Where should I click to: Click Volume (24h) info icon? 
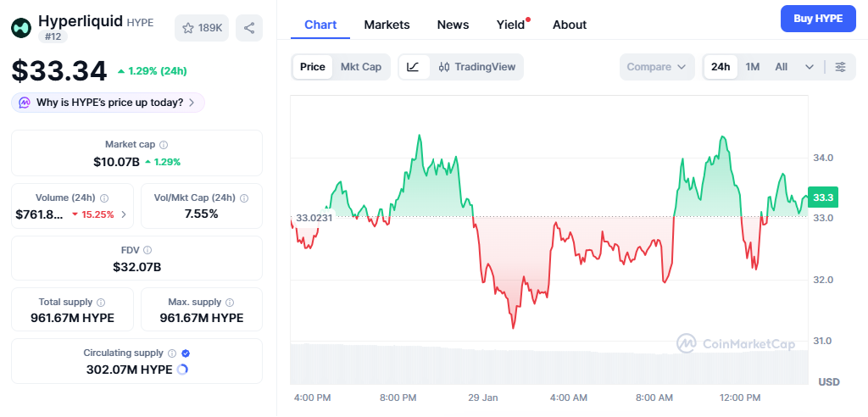[x=104, y=197]
